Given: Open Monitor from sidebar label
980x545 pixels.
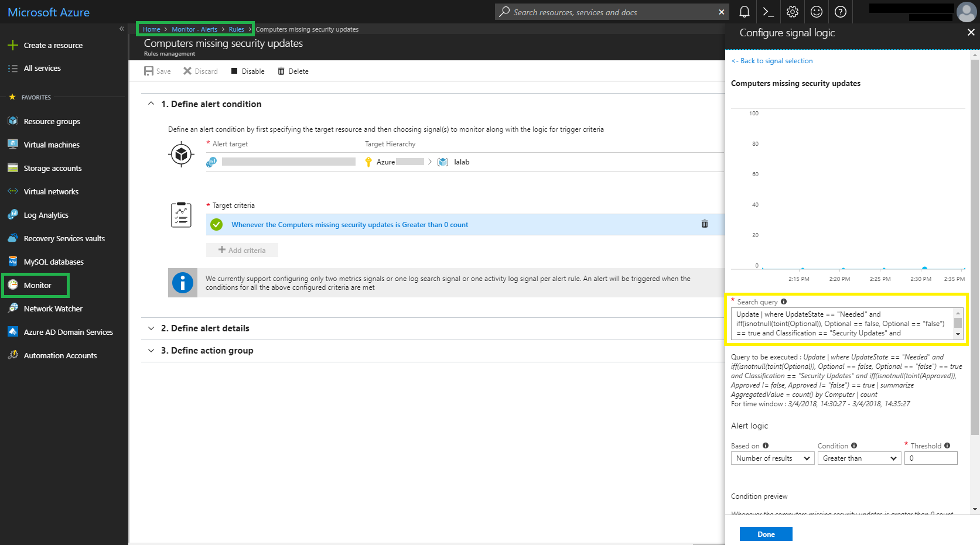Looking at the screenshot, I should [x=37, y=285].
